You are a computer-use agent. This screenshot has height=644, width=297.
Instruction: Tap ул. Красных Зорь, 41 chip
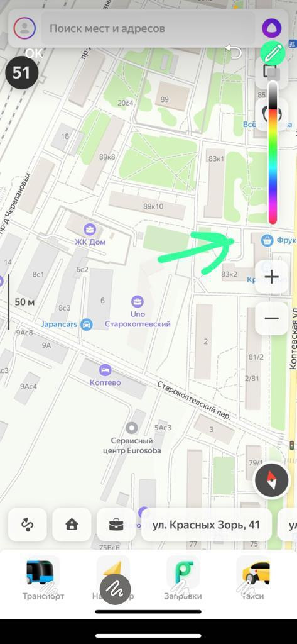tap(207, 525)
